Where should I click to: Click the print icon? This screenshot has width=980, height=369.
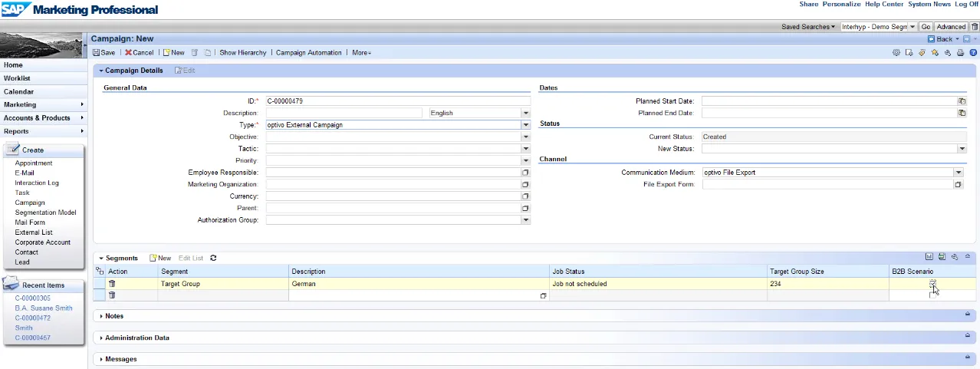click(960, 53)
